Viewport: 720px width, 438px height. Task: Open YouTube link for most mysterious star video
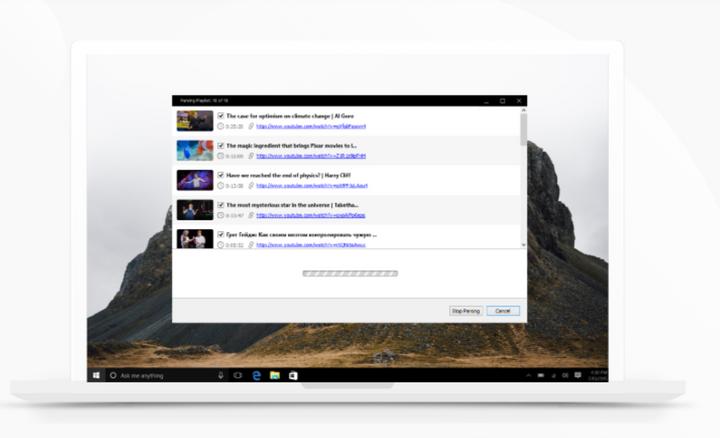click(310, 215)
